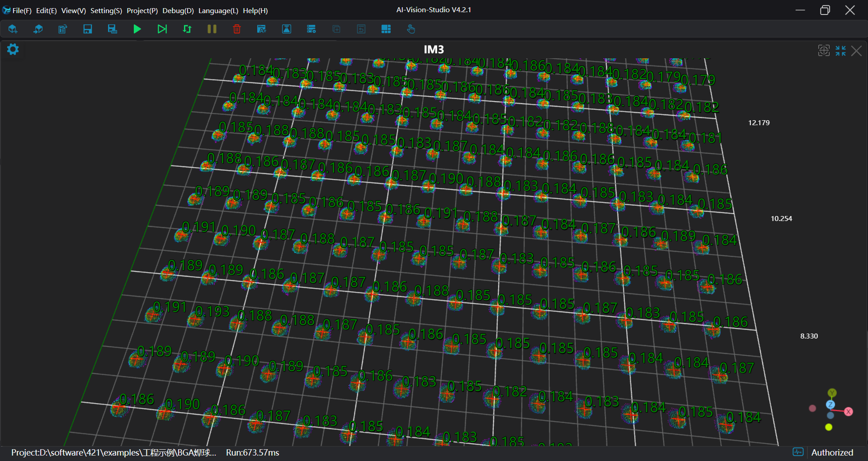Toggle the green loop run icon
868x461 pixels.
(187, 29)
